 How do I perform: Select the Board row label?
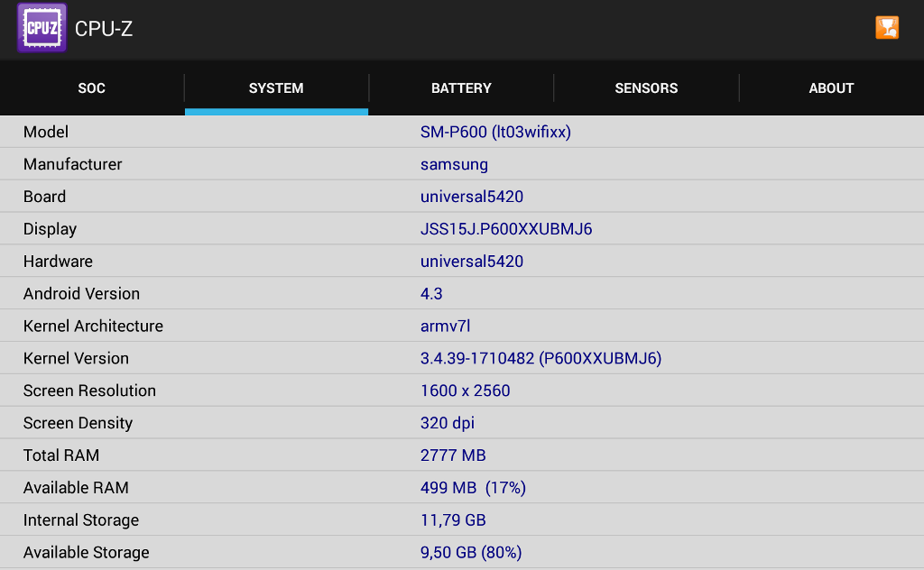click(45, 197)
